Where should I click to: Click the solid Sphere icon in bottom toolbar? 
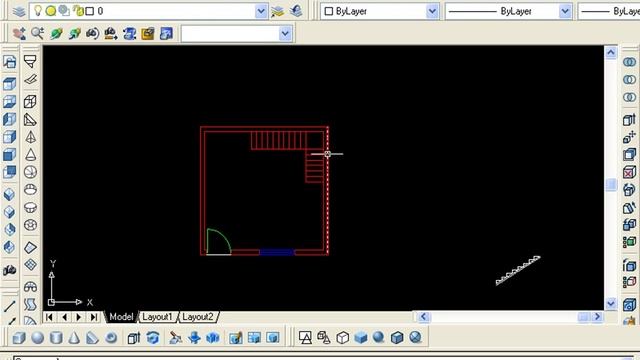[x=38, y=338]
